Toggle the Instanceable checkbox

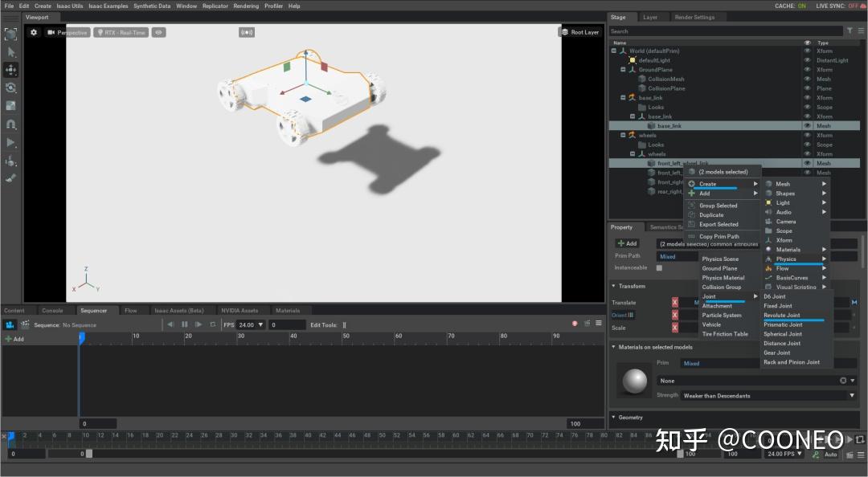click(x=659, y=268)
